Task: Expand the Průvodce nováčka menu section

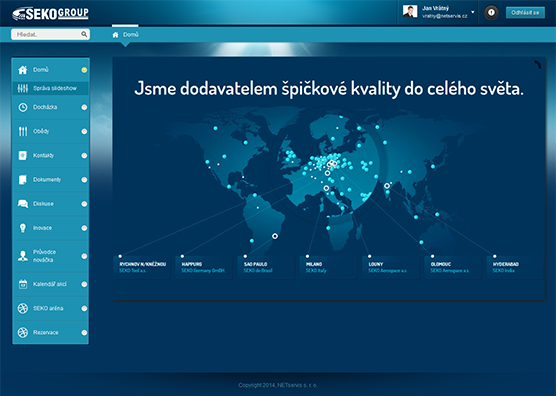Action: pyautogui.click(x=50, y=256)
